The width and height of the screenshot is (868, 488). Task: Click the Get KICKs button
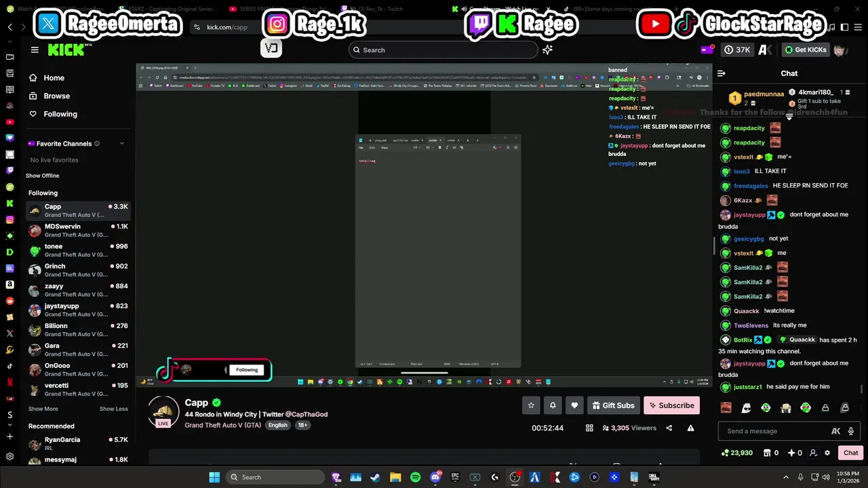pyautogui.click(x=806, y=49)
